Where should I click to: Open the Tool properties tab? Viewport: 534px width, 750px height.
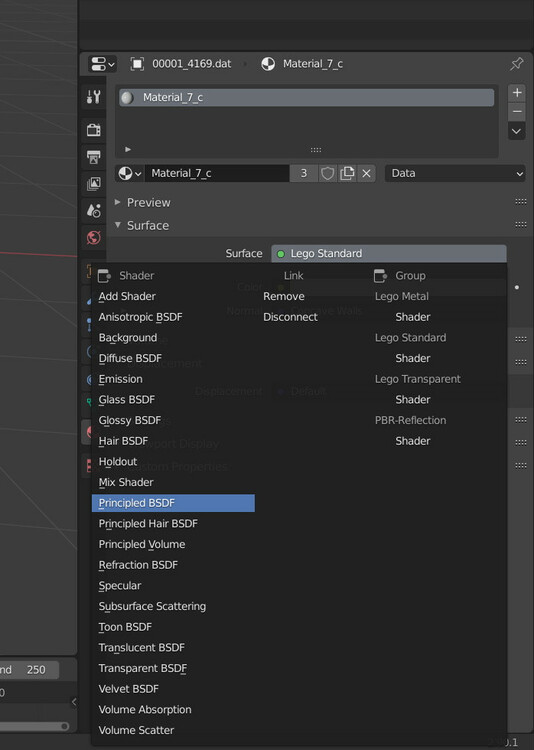(x=93, y=97)
